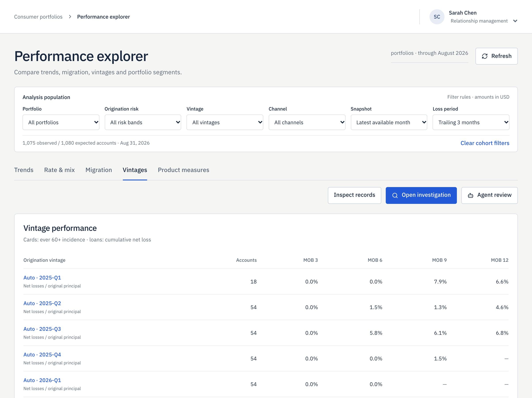The image size is (532, 398).
Task: Click the 5.8% value for 2025-Q3
Action: point(376,333)
